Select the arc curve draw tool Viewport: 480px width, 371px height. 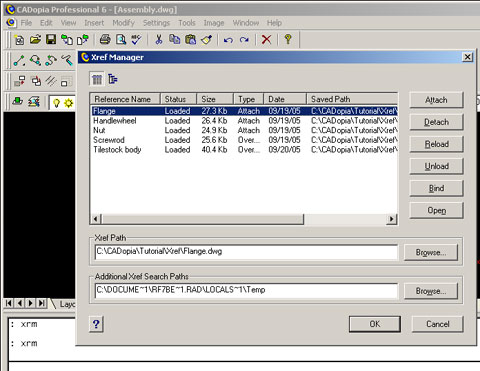pos(51,61)
